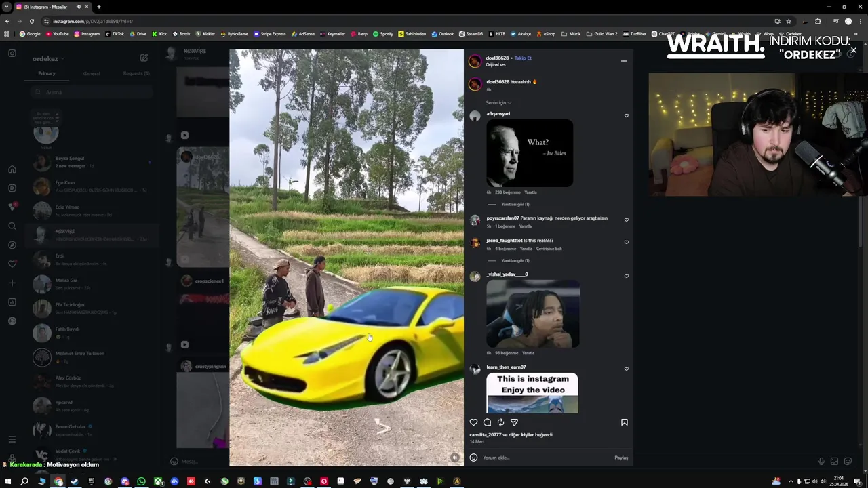Open the 'Orijinal ses' audio link
The height and width of the screenshot is (488, 868).
[x=496, y=64]
